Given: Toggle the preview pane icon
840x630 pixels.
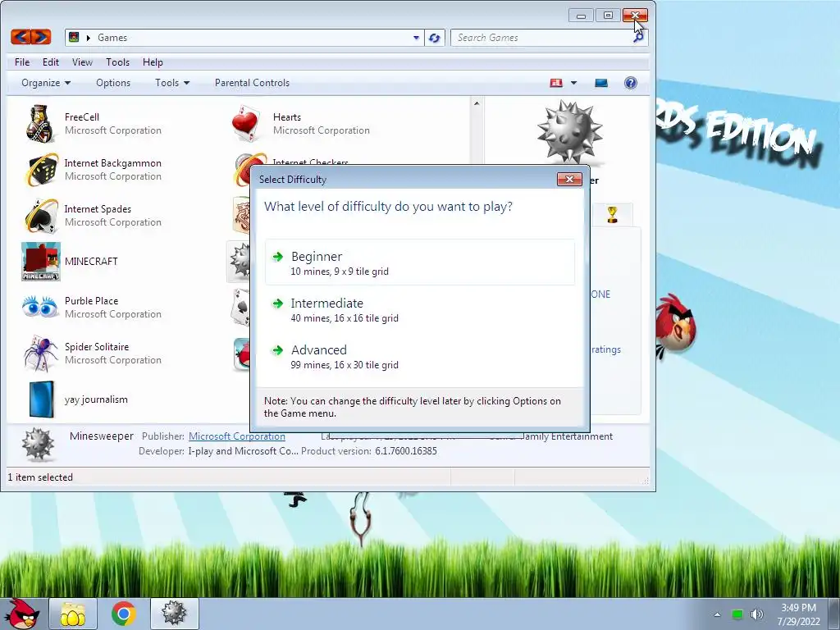Looking at the screenshot, I should tap(601, 83).
